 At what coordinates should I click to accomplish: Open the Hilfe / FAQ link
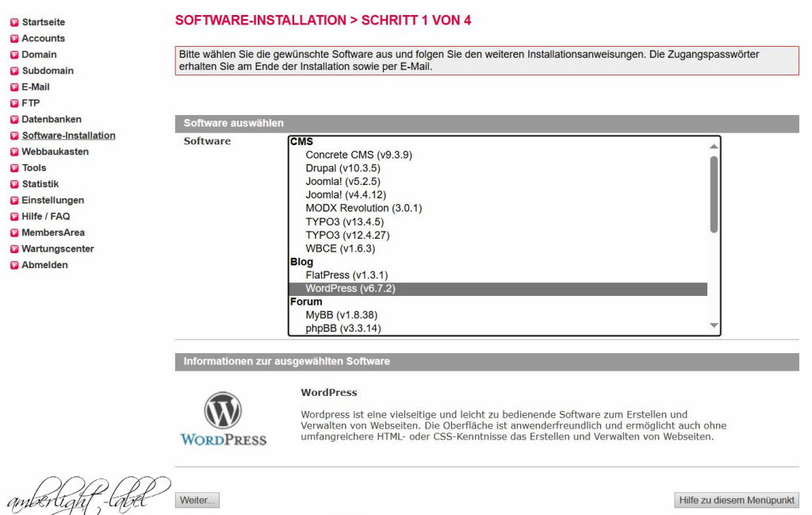(45, 217)
